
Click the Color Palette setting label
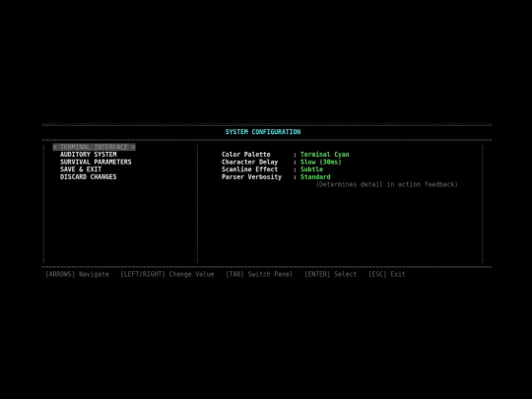click(246, 155)
